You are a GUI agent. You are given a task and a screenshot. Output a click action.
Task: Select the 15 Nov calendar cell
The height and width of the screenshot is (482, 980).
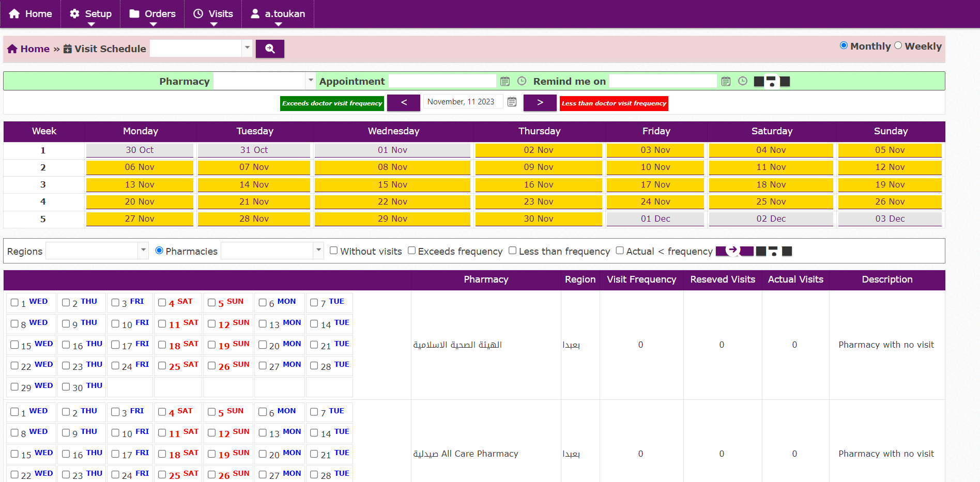coord(392,184)
